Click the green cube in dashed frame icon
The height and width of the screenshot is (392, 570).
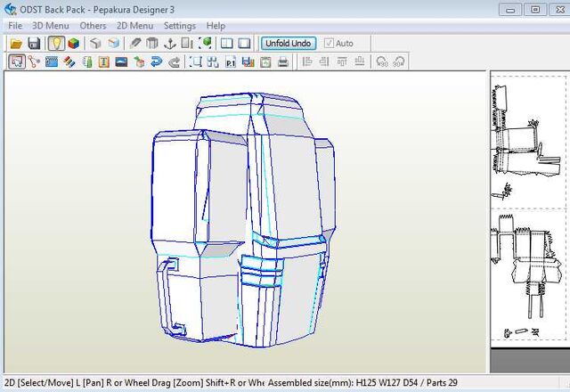205,44
